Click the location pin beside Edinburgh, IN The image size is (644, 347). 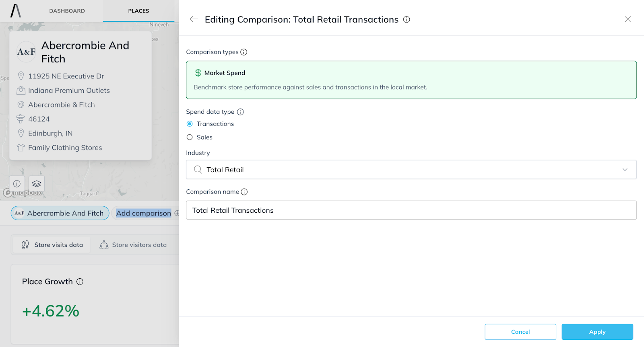[x=21, y=133]
